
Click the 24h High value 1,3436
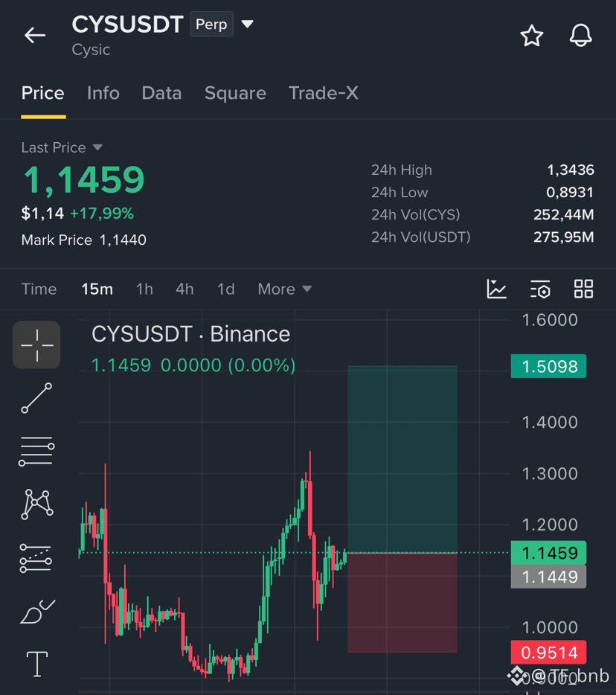pos(571,170)
